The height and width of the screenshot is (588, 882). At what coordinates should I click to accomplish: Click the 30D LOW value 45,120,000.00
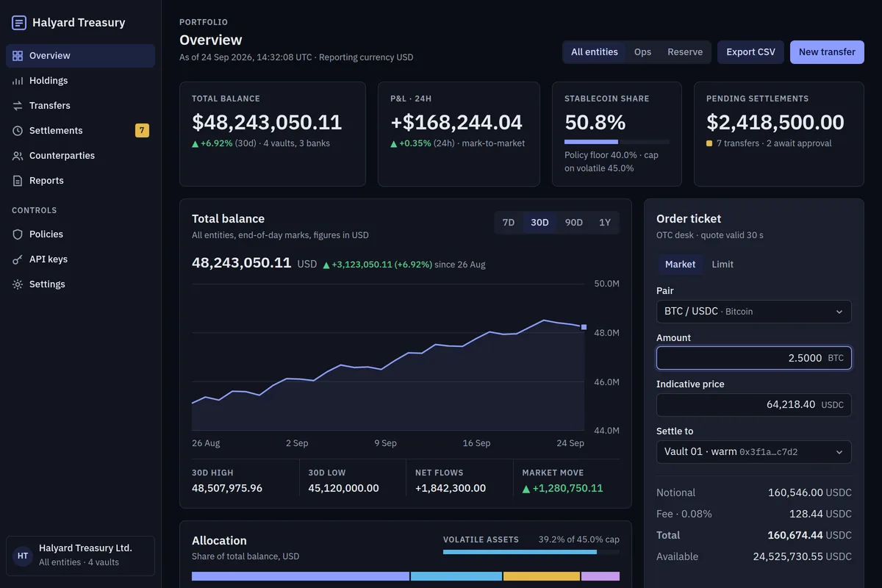pyautogui.click(x=343, y=489)
